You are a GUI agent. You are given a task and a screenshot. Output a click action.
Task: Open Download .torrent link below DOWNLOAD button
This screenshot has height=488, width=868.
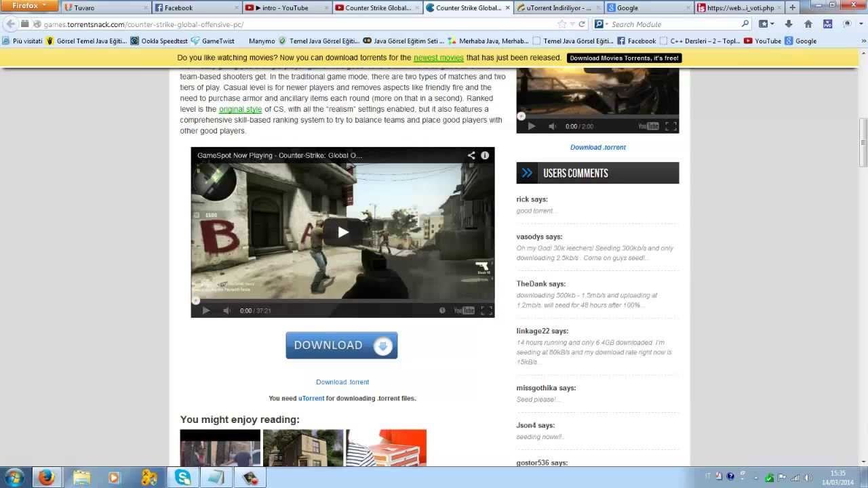click(342, 382)
